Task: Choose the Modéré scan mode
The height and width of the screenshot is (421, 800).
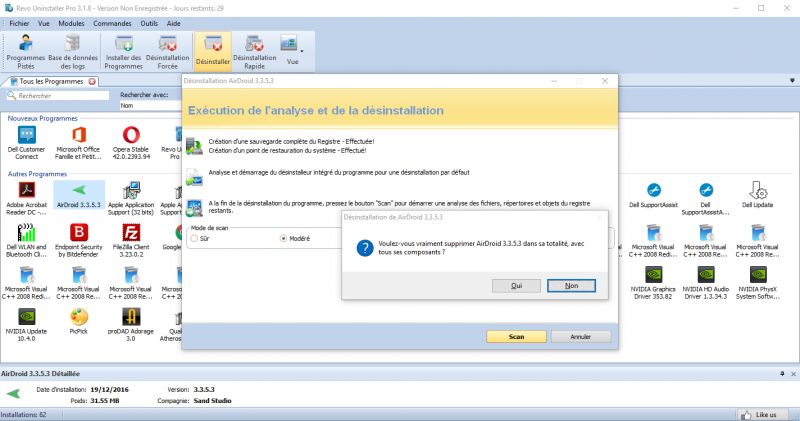Action: [284, 239]
